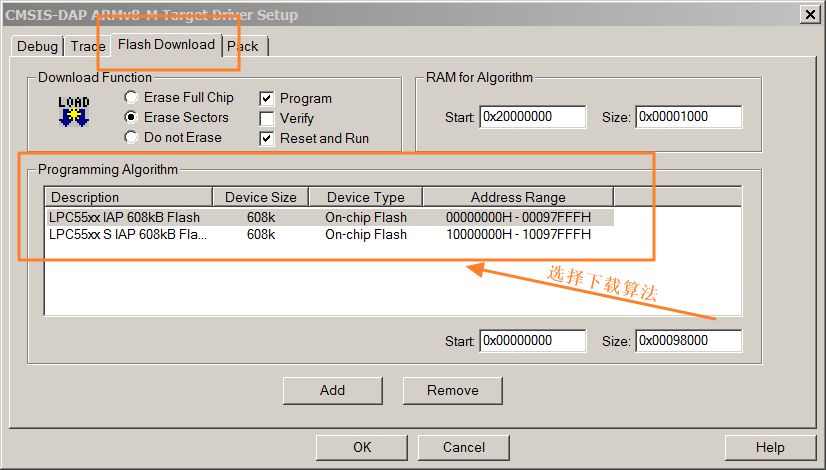The image size is (826, 470).
Task: Select the Flash Download tab
Action: [166, 45]
